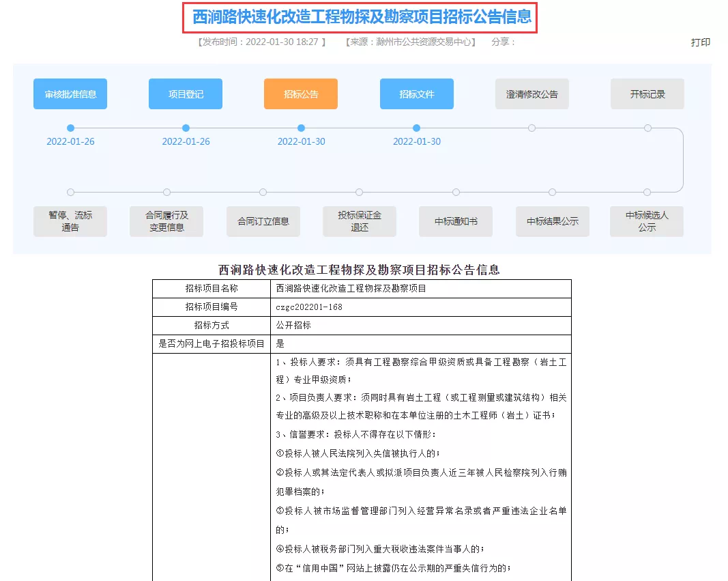Click the 中标候选人公示 button
This screenshot has height=581, width=728.
[647, 221]
